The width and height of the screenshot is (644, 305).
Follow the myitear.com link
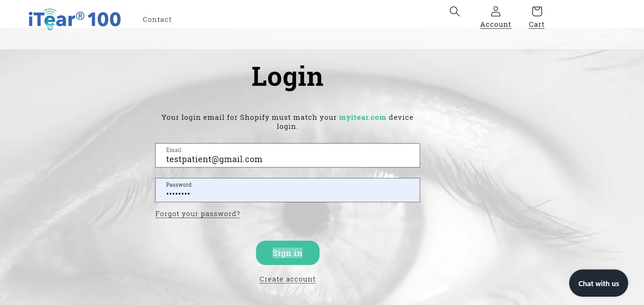(362, 117)
